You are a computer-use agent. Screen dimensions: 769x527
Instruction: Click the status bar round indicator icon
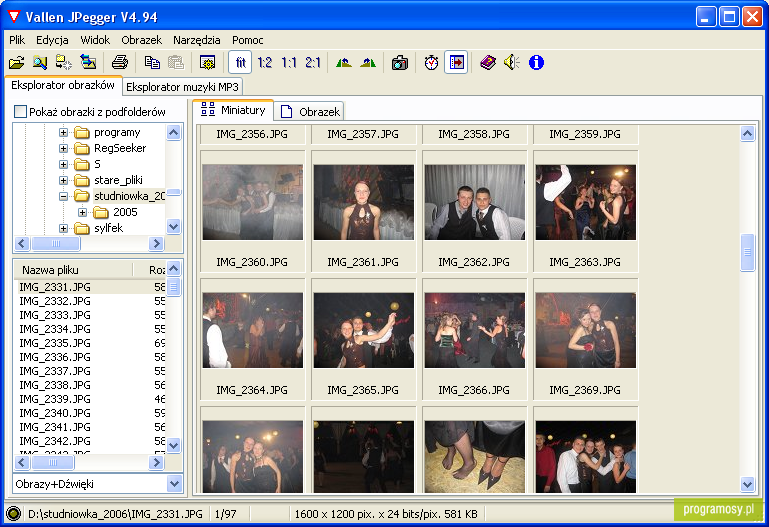point(13,514)
